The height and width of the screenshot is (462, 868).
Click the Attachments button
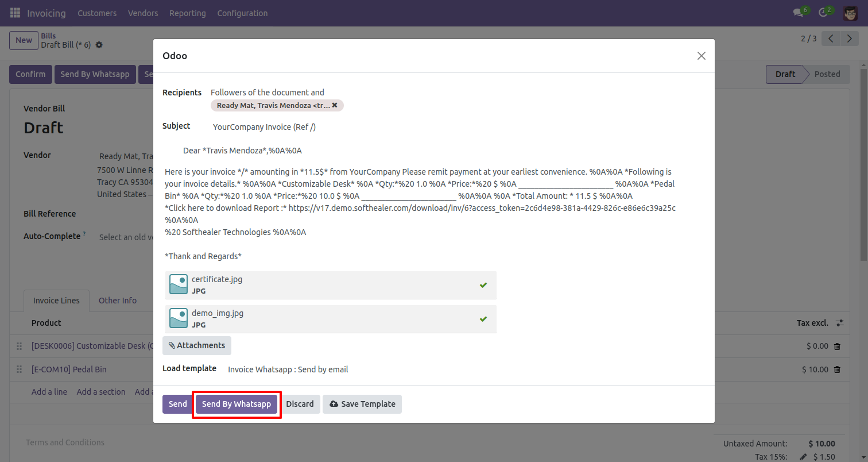[197, 345]
